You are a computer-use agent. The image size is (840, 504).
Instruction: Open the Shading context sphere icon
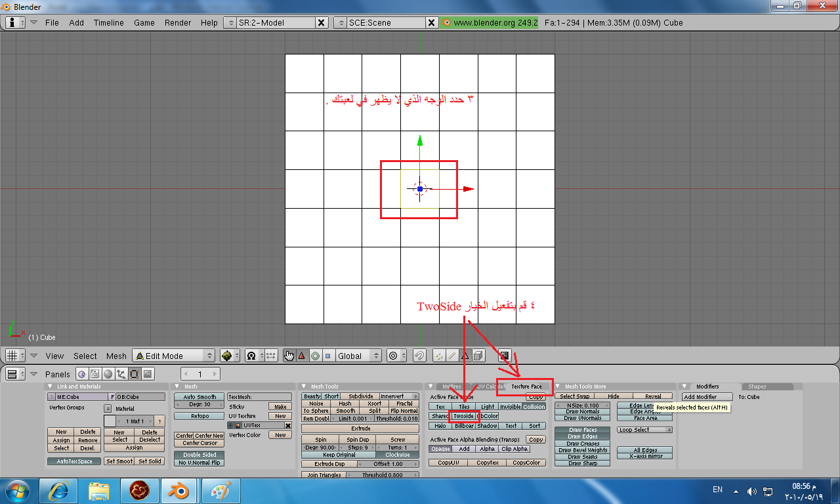click(108, 374)
